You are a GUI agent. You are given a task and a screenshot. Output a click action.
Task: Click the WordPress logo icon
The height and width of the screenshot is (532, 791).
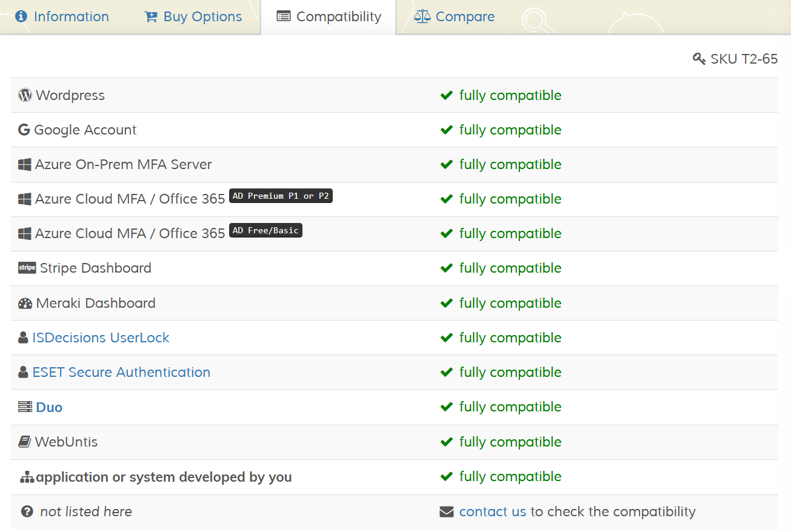coord(25,95)
